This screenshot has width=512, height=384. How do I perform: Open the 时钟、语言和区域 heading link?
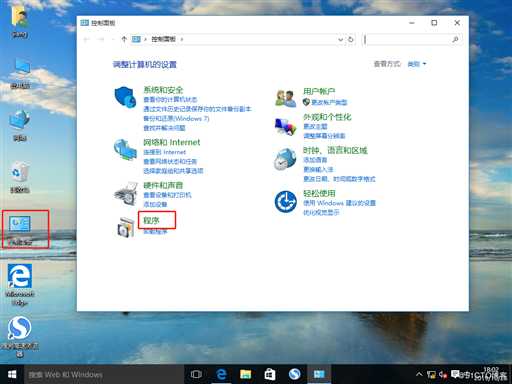(x=335, y=150)
